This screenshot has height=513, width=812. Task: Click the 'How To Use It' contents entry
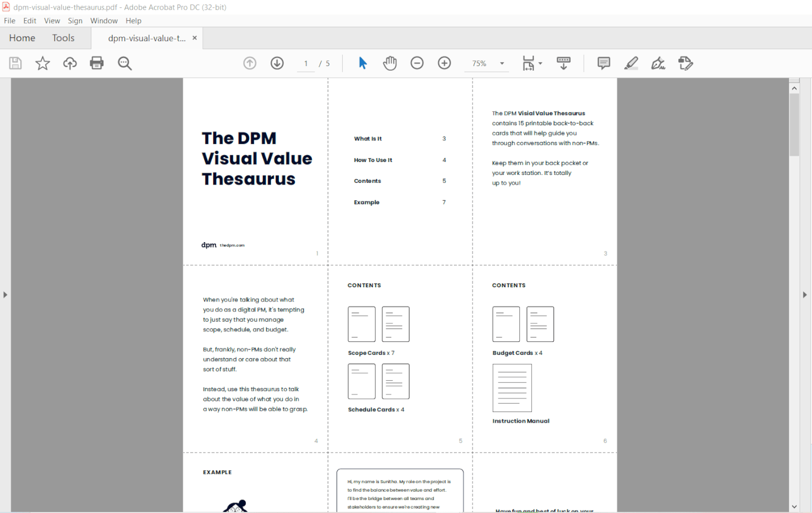click(373, 160)
